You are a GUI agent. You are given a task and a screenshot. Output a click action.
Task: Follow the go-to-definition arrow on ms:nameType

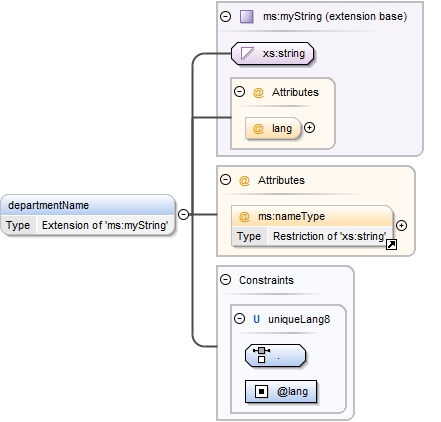[x=391, y=245]
